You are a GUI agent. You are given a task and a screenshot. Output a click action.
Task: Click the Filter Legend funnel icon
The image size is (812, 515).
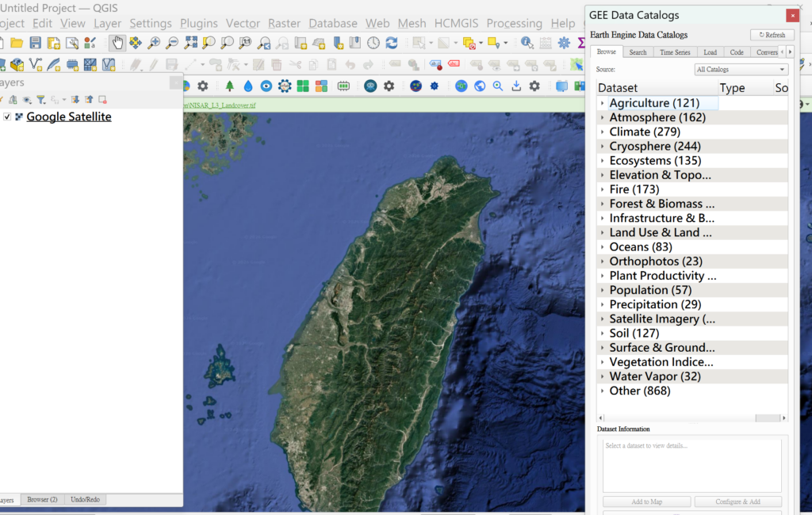pyautogui.click(x=40, y=100)
